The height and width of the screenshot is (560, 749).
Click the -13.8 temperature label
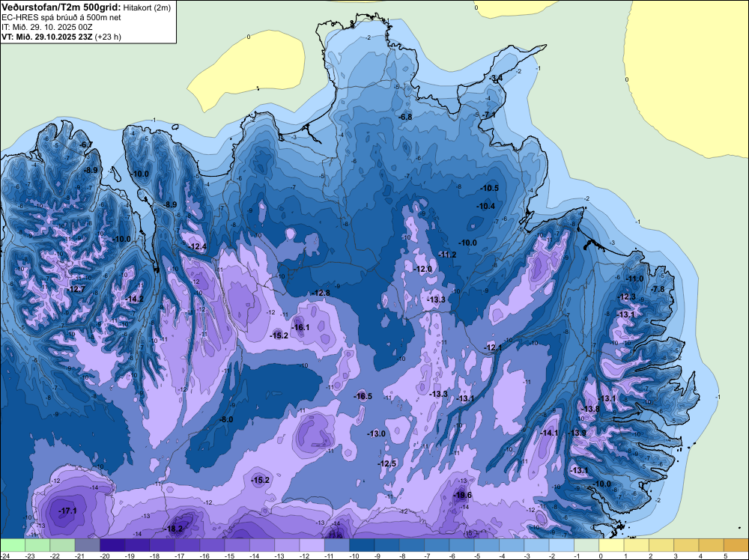(x=590, y=409)
